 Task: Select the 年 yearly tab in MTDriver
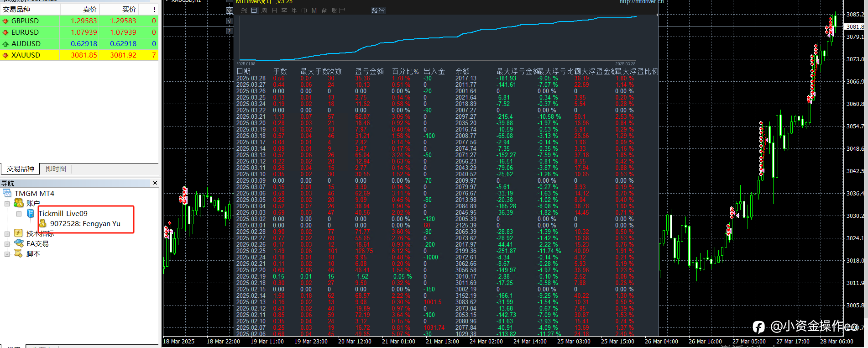click(x=294, y=11)
